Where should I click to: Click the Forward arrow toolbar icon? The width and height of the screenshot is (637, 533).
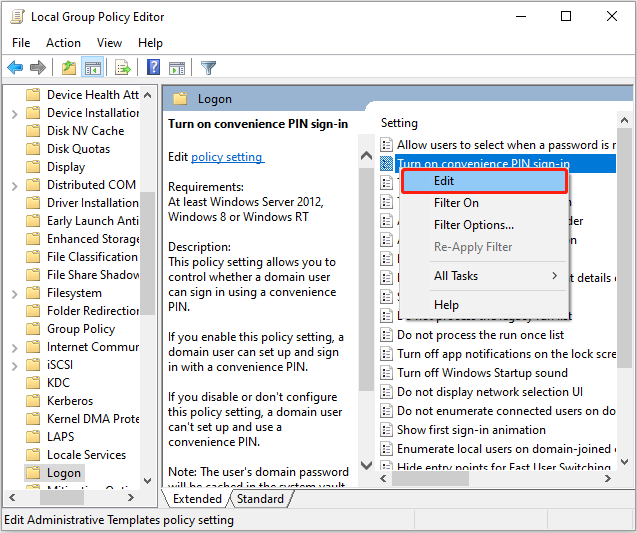click(38, 67)
